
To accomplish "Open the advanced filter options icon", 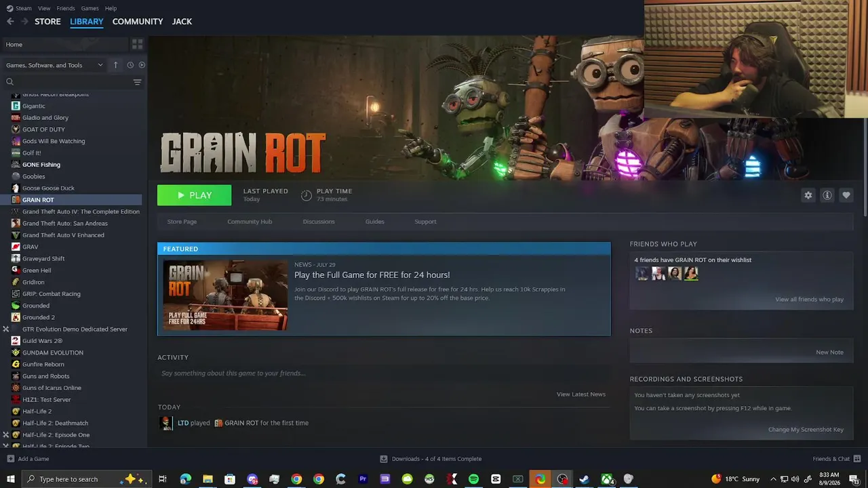I will coord(137,82).
